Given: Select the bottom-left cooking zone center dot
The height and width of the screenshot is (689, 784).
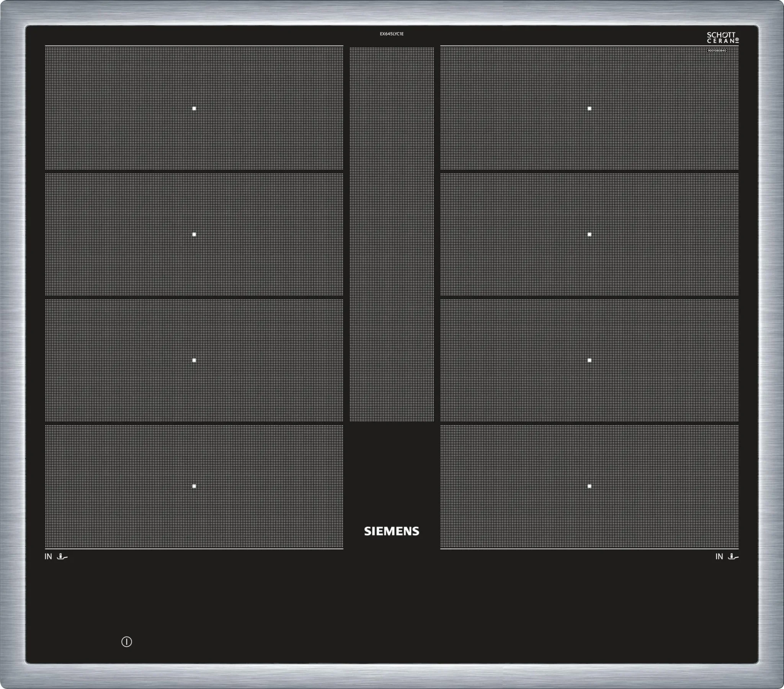Looking at the screenshot, I should pyautogui.click(x=194, y=486).
